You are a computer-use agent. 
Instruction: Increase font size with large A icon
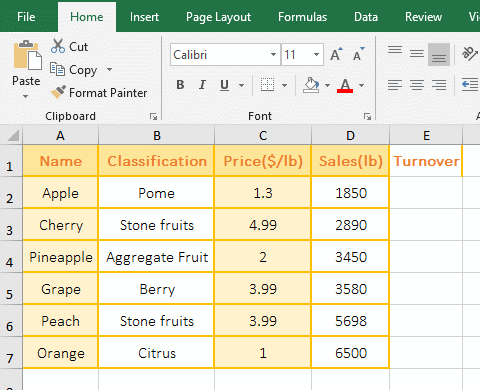tap(336, 54)
